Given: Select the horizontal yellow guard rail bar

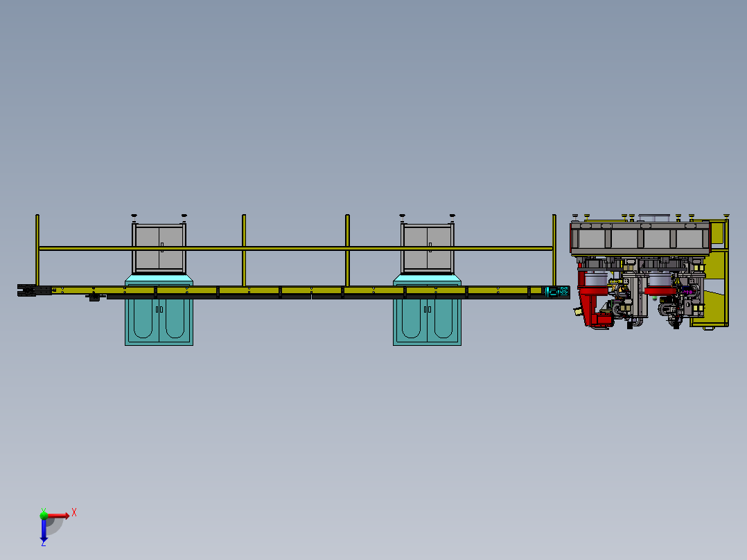Looking at the screenshot, I should tap(295, 248).
